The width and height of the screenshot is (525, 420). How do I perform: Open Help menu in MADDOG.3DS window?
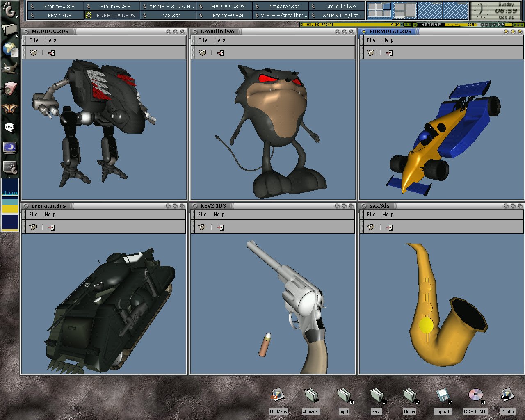50,40
